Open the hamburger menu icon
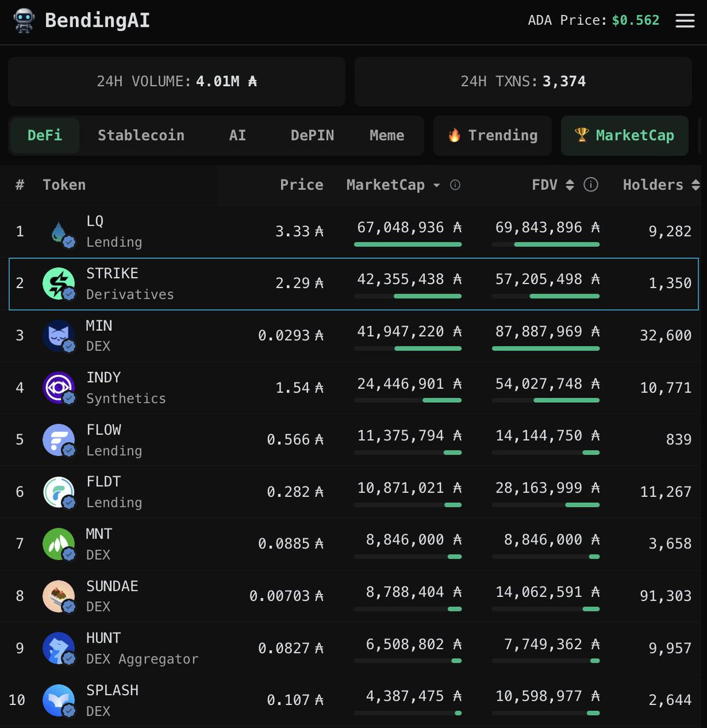707x728 pixels. [x=685, y=21]
